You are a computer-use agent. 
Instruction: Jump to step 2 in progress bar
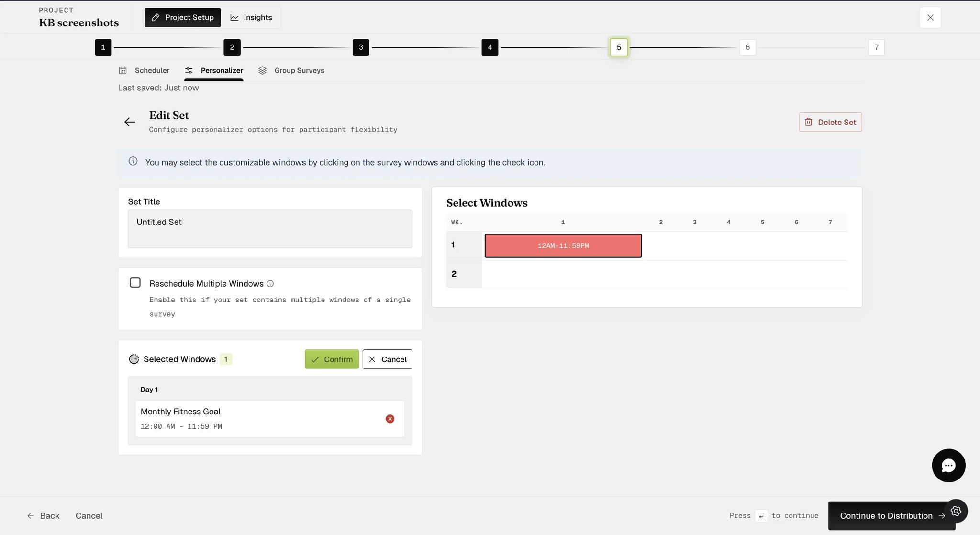232,47
